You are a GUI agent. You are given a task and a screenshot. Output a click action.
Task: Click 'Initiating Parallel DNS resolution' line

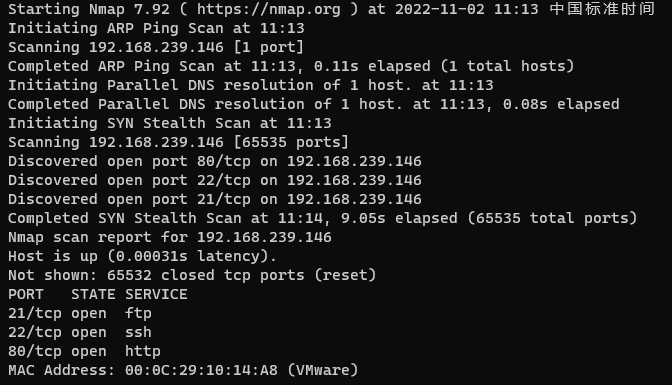[x=251, y=85]
